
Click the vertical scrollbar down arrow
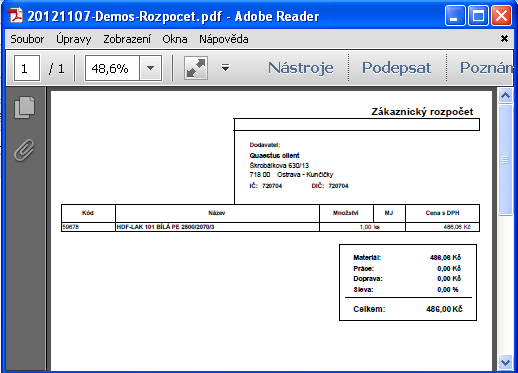pyautogui.click(x=505, y=362)
